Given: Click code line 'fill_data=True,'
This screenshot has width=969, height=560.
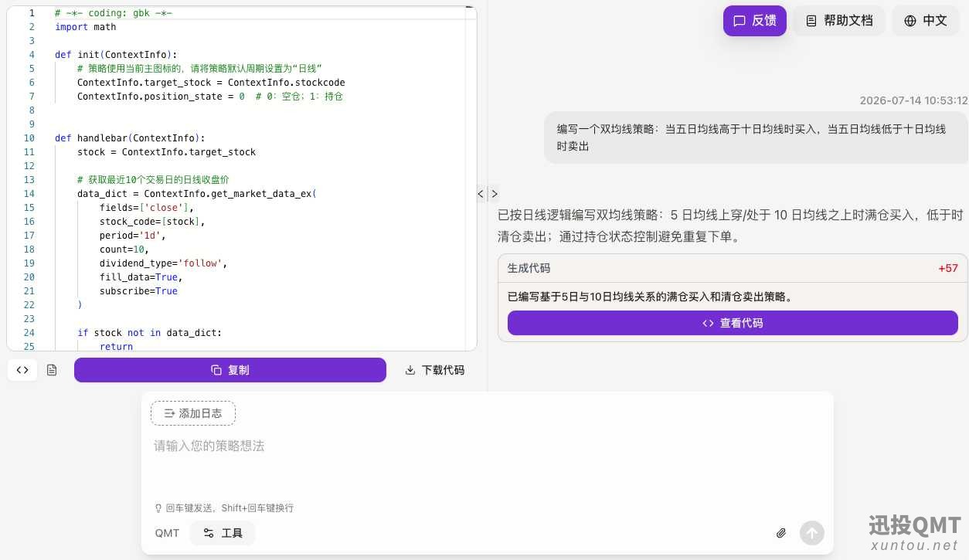Looking at the screenshot, I should [141, 277].
